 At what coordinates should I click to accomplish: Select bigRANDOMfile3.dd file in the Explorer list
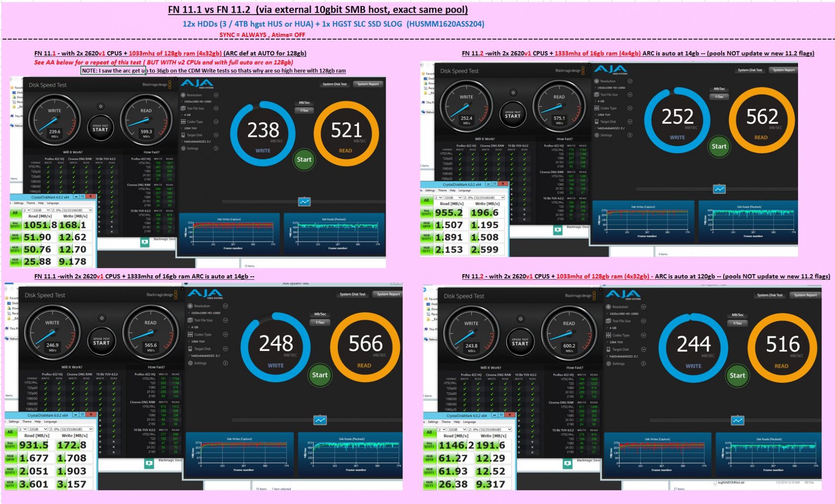pos(731,482)
